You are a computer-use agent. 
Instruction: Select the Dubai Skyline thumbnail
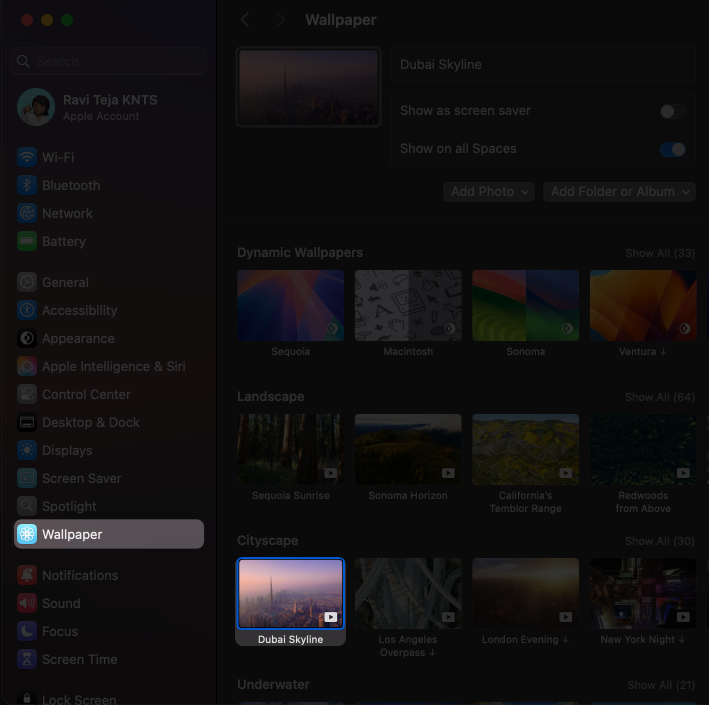pos(290,593)
